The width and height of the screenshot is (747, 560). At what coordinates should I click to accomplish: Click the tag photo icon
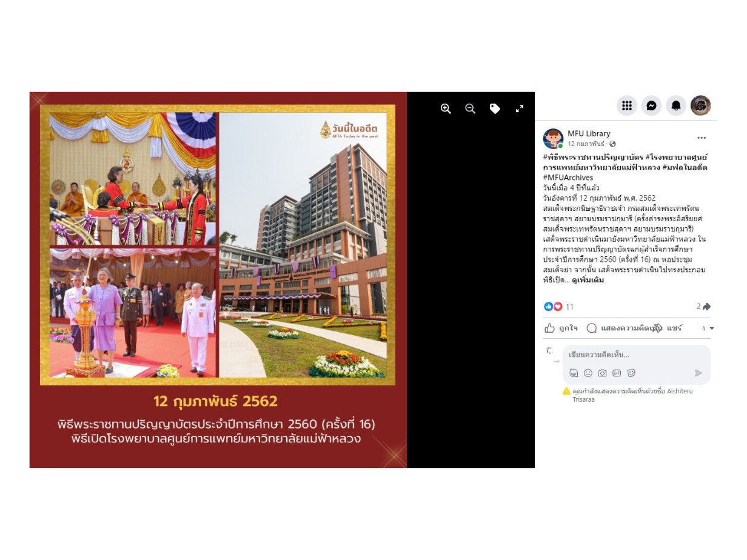pyautogui.click(x=495, y=108)
